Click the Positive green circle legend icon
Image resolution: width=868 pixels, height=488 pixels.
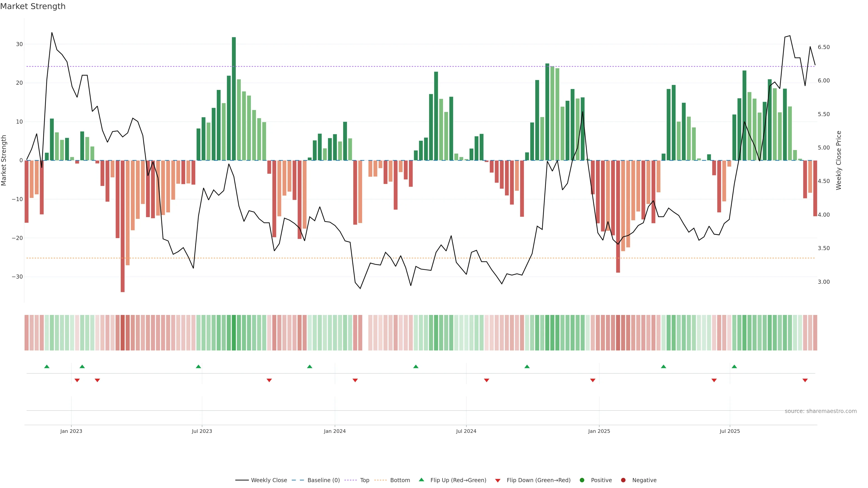point(582,480)
